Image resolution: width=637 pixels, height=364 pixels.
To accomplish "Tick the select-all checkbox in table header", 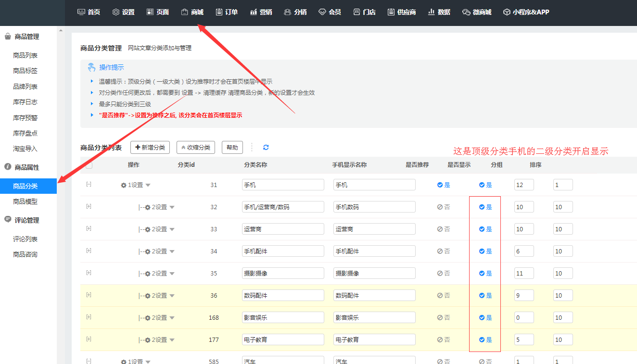I will pyautogui.click(x=89, y=165).
